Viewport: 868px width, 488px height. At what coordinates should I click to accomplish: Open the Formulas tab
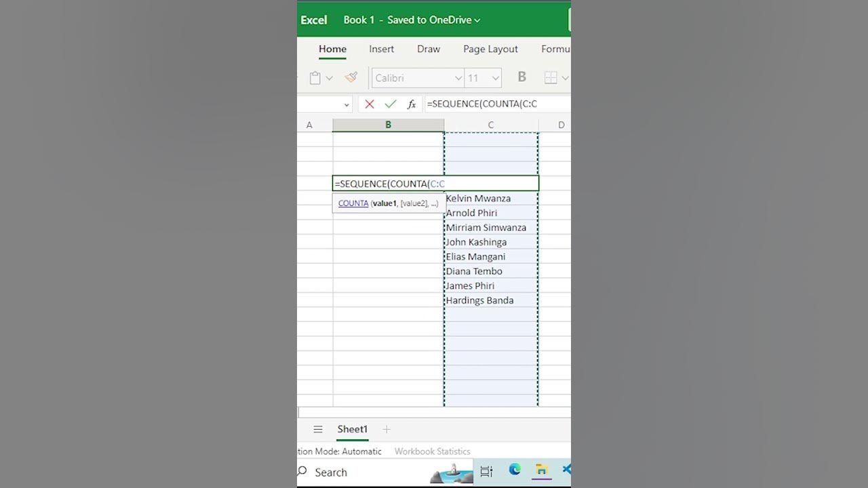pyautogui.click(x=555, y=49)
